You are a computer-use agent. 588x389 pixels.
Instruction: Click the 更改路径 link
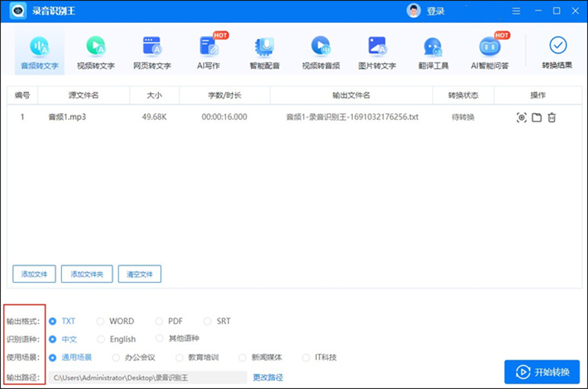[x=268, y=378]
